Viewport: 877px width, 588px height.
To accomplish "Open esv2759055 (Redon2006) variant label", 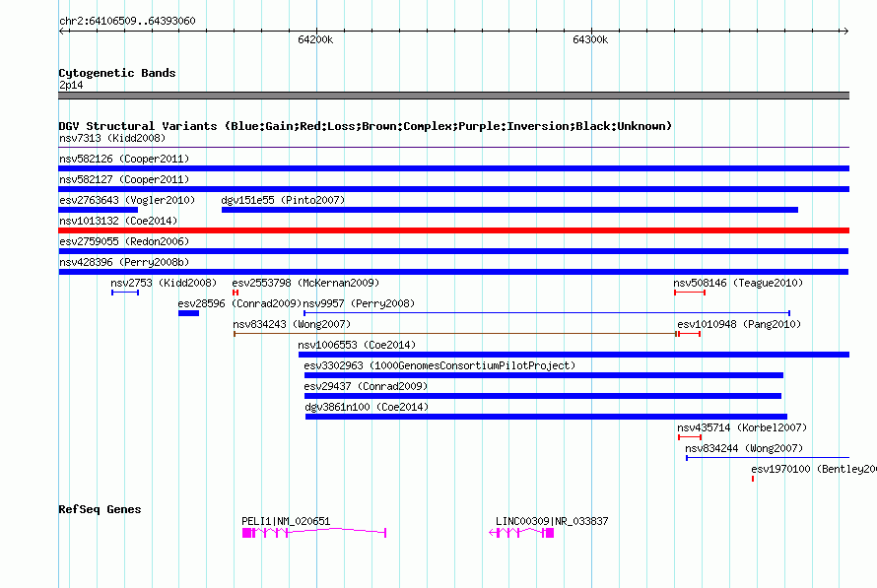I will pyautogui.click(x=124, y=241).
